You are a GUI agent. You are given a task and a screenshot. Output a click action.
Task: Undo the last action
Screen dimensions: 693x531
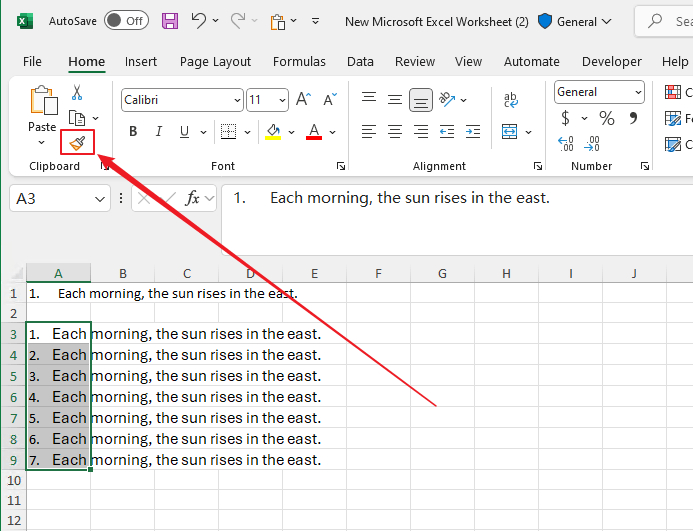pos(199,21)
